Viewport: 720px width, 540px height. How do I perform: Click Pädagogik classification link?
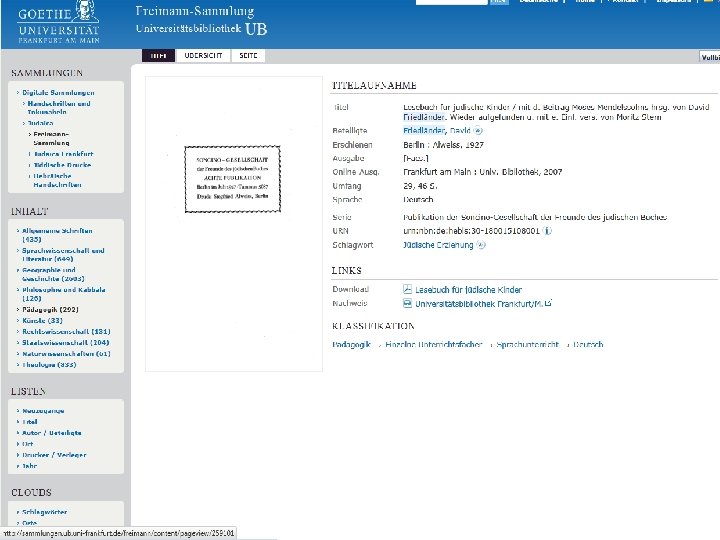pos(351,344)
